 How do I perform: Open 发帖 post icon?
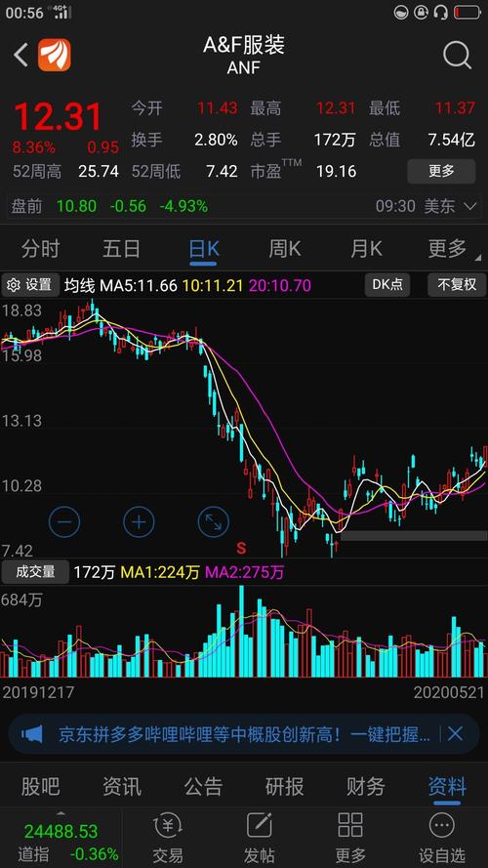[x=259, y=838]
